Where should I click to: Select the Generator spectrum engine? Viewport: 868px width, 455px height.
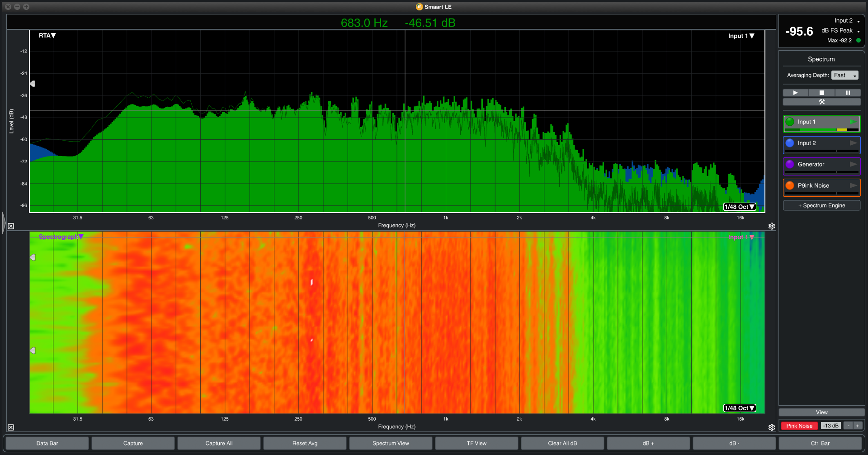coord(821,166)
